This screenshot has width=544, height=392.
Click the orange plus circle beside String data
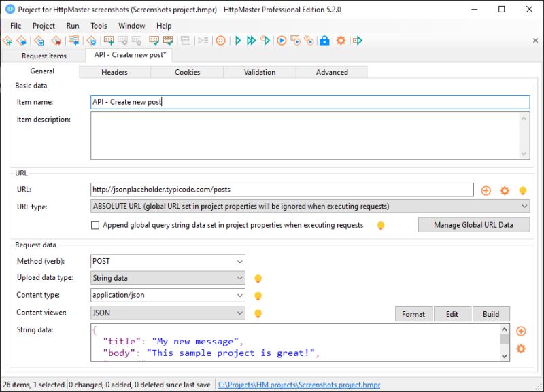click(x=521, y=331)
